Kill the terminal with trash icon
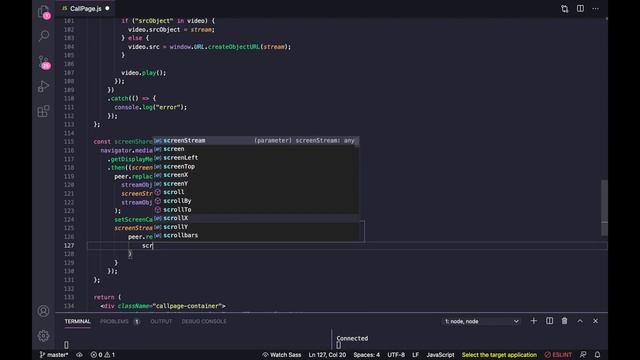Viewport: 640px width, 360px height. pyautogui.click(x=564, y=321)
